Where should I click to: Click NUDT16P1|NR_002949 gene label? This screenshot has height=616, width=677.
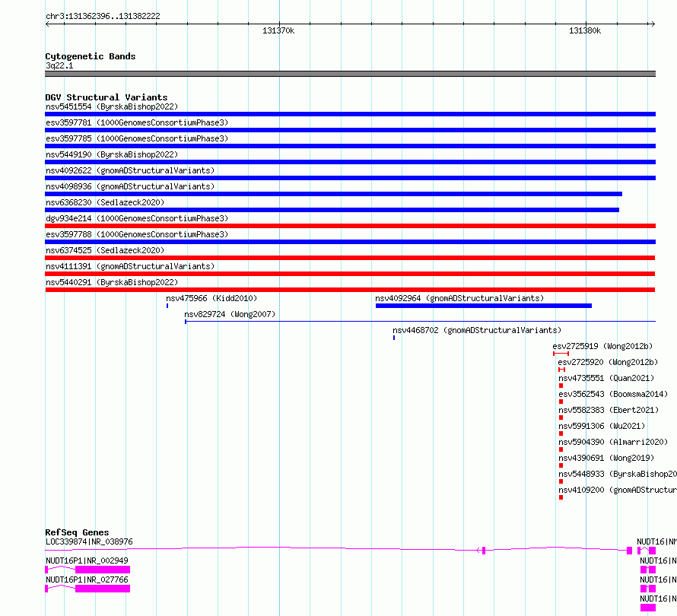click(87, 560)
